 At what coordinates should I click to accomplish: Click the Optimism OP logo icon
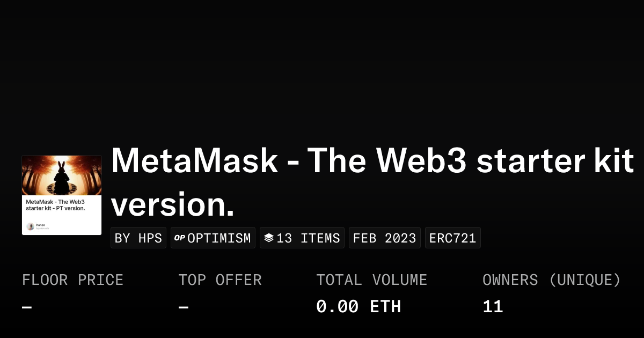pyautogui.click(x=180, y=238)
